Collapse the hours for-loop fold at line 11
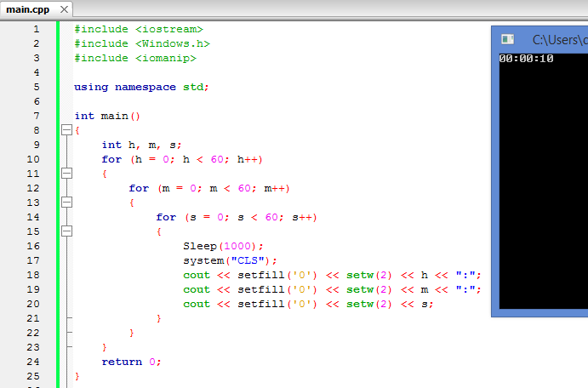588x388 pixels. [x=66, y=174]
